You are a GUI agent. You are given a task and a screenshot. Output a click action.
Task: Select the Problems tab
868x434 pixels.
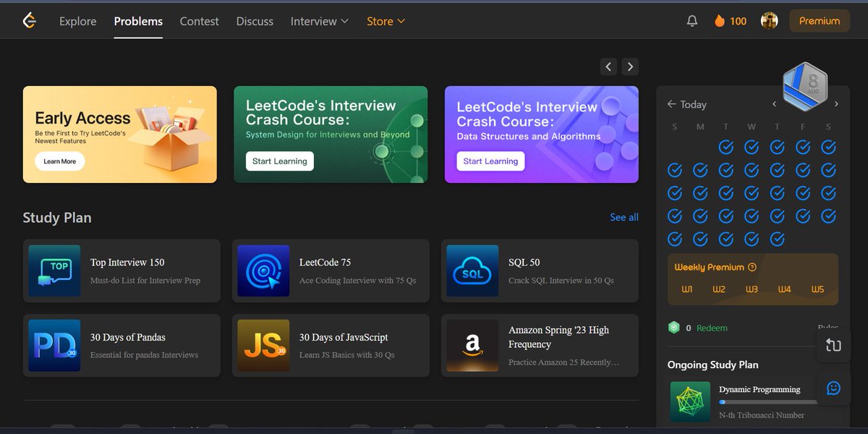138,21
